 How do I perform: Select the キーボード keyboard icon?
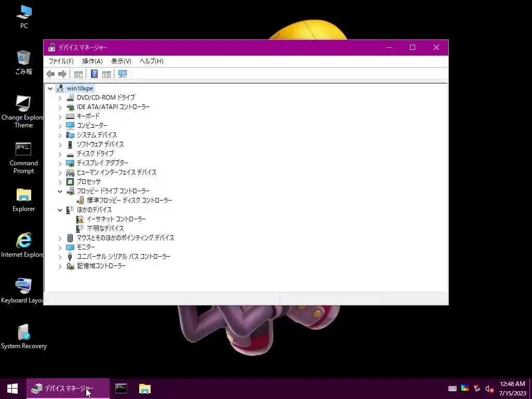70,116
